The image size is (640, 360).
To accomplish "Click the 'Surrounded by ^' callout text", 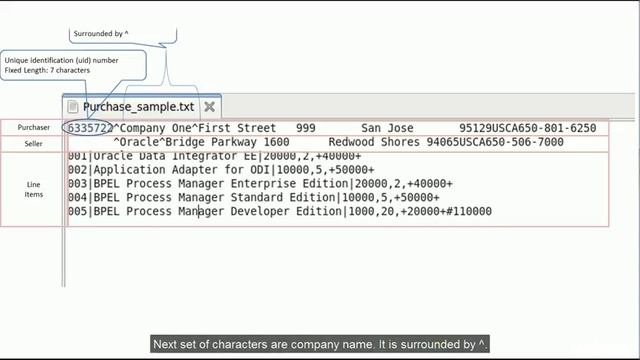I will (x=101, y=33).
